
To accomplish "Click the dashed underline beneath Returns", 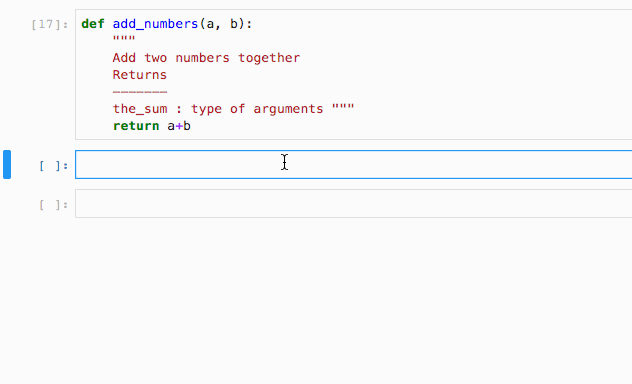I will (139, 92).
